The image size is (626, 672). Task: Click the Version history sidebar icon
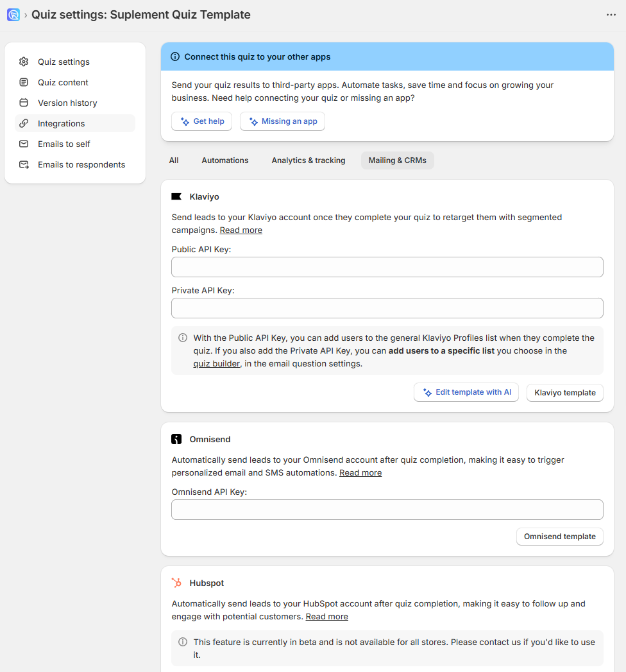tap(24, 103)
